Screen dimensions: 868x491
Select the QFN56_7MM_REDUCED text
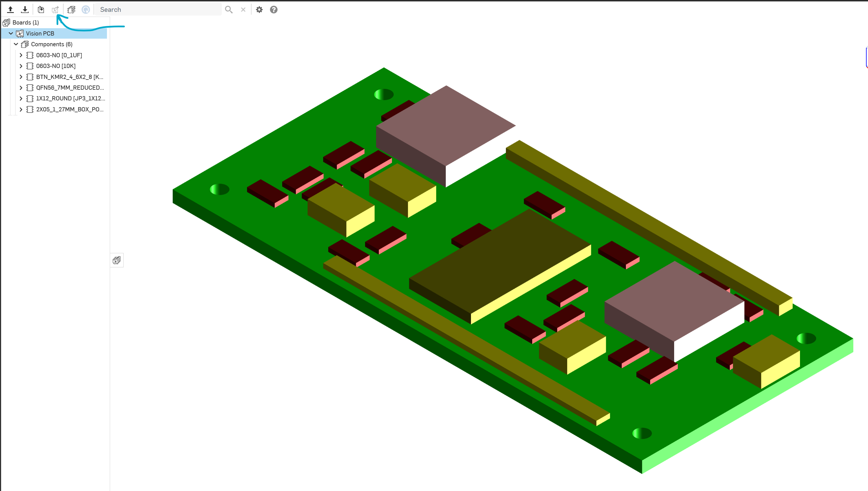coord(70,88)
